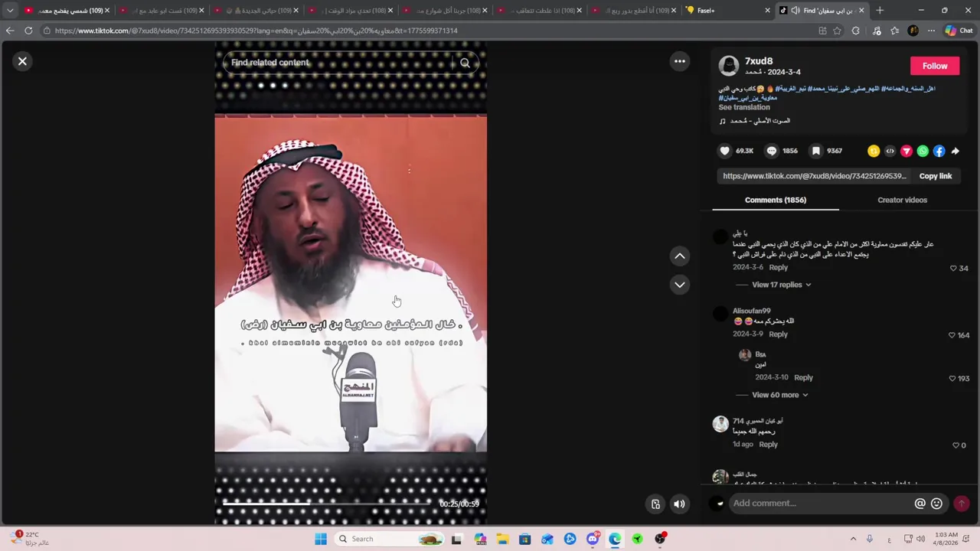Image resolution: width=980 pixels, height=551 pixels.
Task: Reply to Alisoufan99's 2024-3-9 comment
Action: pos(778,334)
